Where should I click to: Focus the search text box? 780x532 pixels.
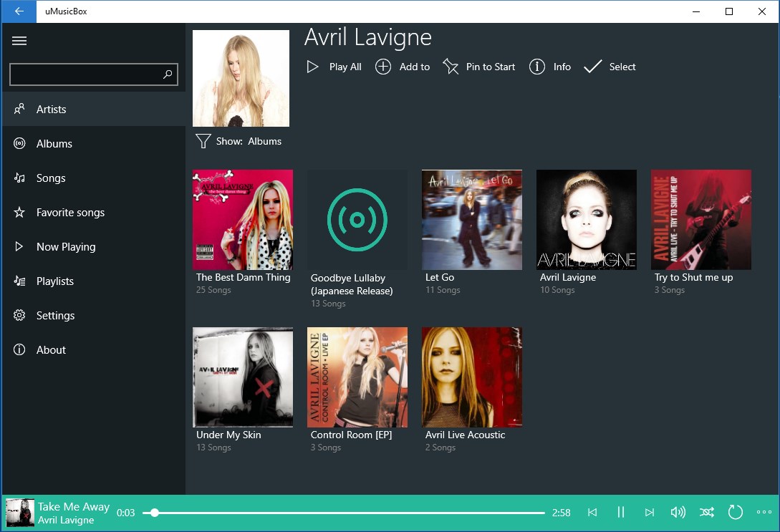tap(94, 74)
